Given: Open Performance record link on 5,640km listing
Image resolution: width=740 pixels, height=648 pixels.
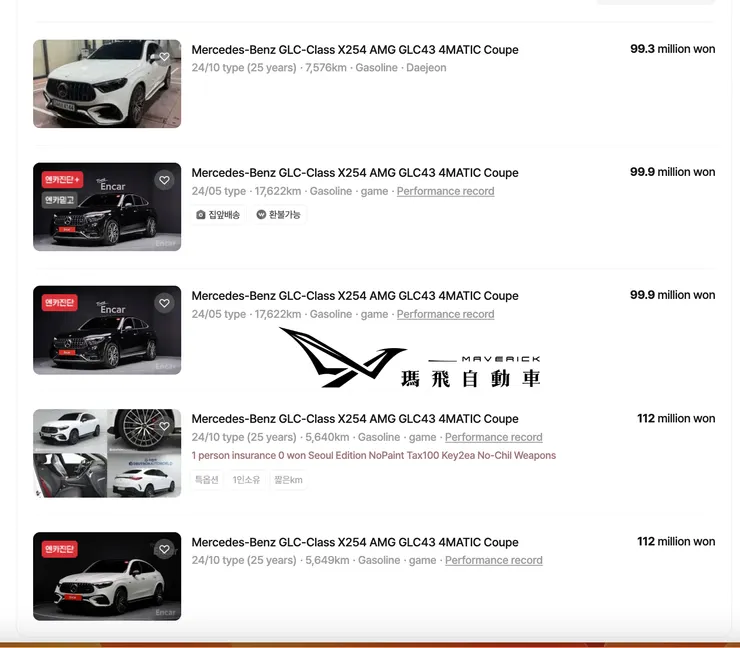Looking at the screenshot, I should [494, 437].
